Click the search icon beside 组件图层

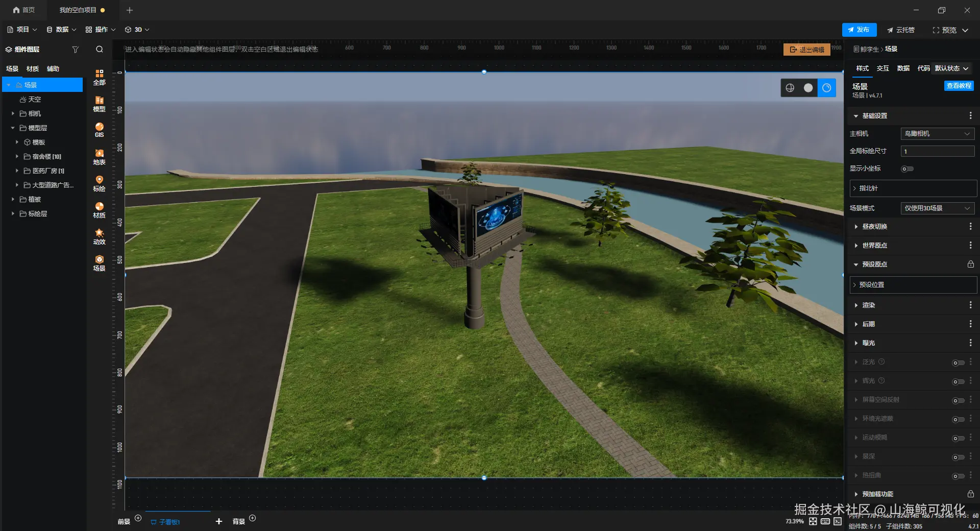(x=100, y=50)
